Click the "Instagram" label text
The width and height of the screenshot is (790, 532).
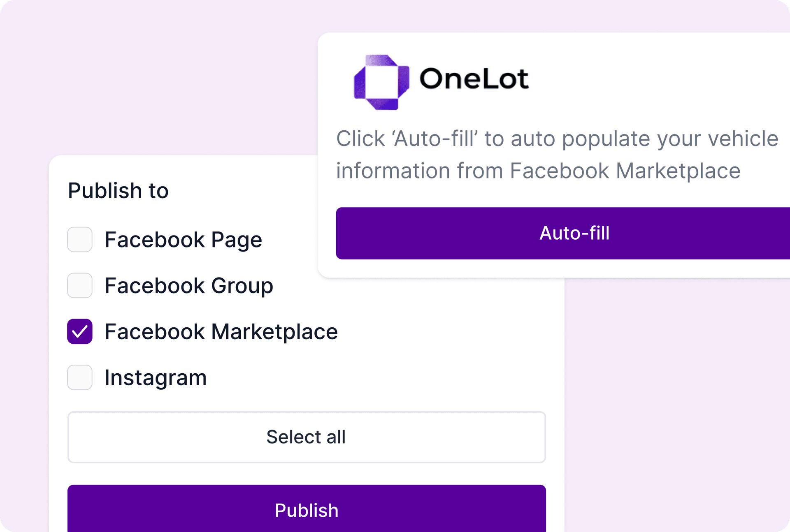tap(156, 378)
